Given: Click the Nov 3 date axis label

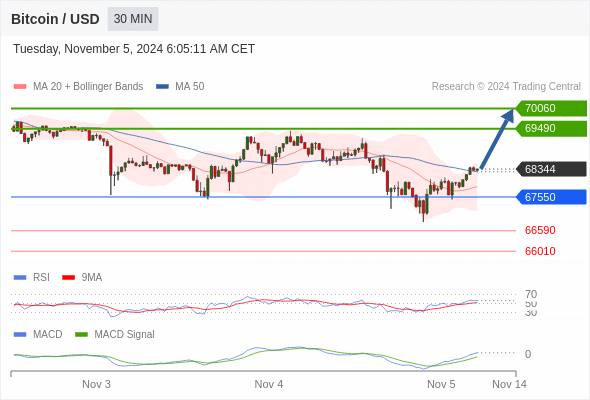Looking at the screenshot, I should click(x=96, y=384).
